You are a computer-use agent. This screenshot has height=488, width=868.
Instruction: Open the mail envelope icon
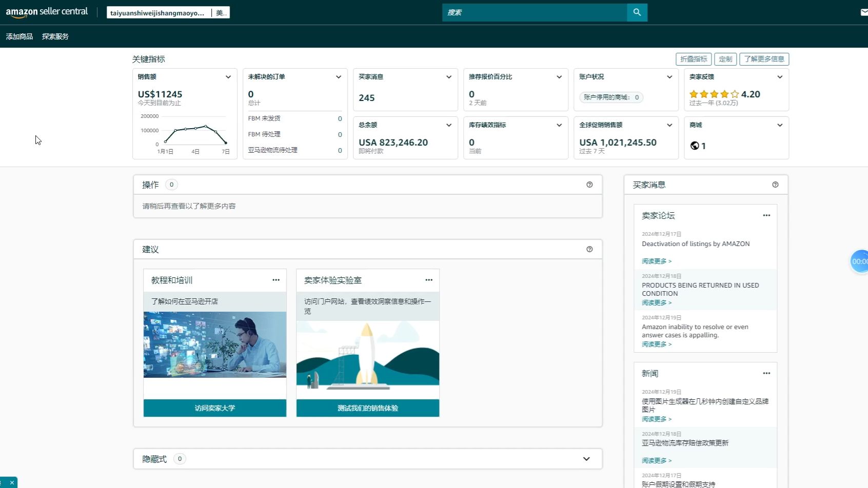(x=864, y=12)
